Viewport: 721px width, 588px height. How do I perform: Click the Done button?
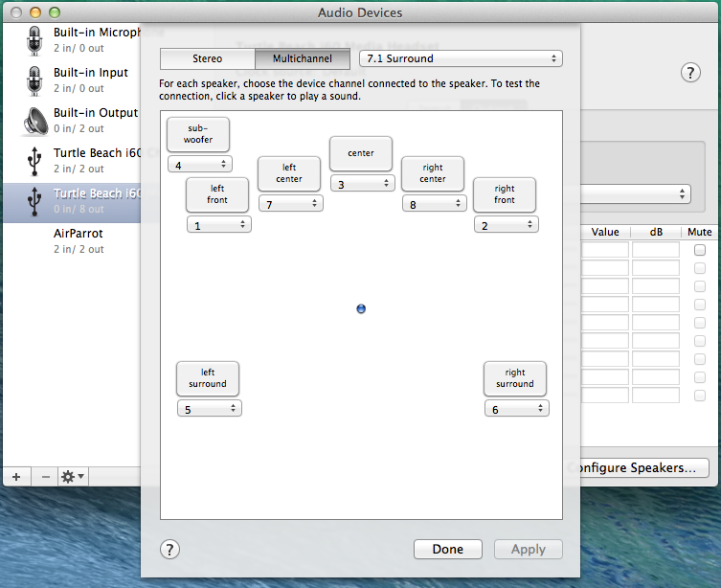pyautogui.click(x=447, y=549)
